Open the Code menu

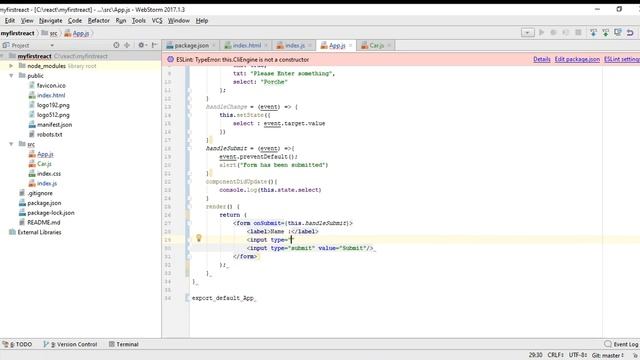click(x=75, y=20)
